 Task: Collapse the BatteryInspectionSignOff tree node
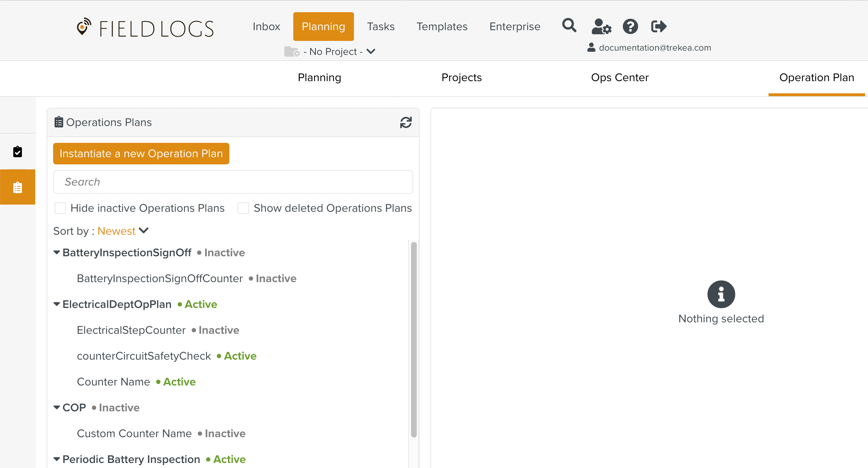57,253
